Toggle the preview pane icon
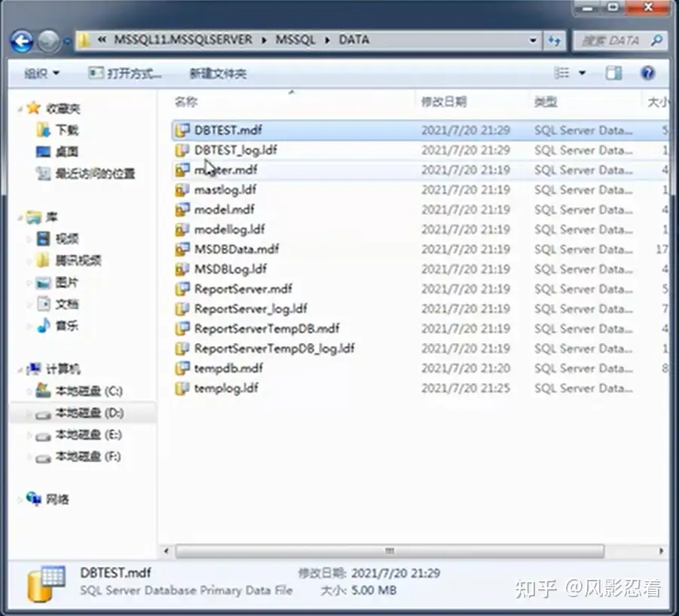 [x=613, y=73]
